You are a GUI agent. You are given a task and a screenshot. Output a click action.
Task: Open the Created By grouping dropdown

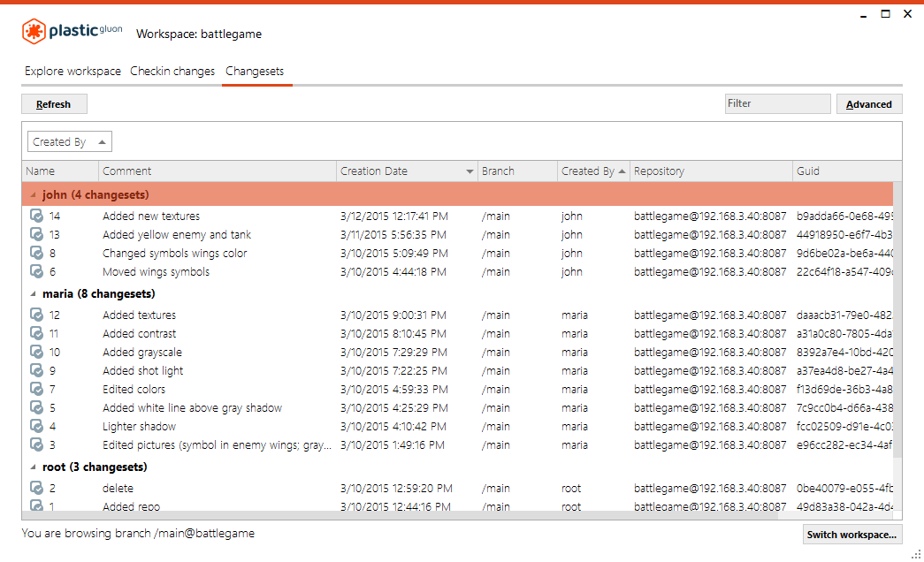[70, 142]
